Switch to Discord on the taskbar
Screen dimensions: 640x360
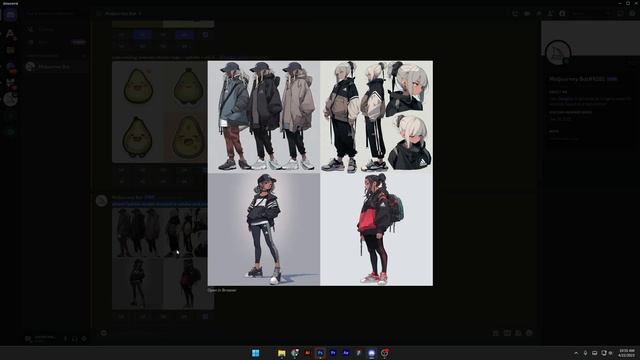tap(371, 353)
